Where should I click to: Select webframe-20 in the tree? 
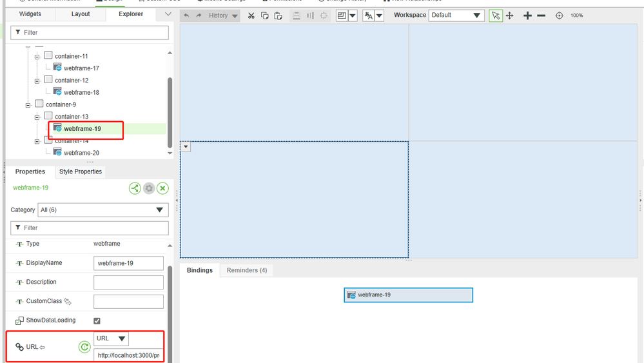click(81, 153)
